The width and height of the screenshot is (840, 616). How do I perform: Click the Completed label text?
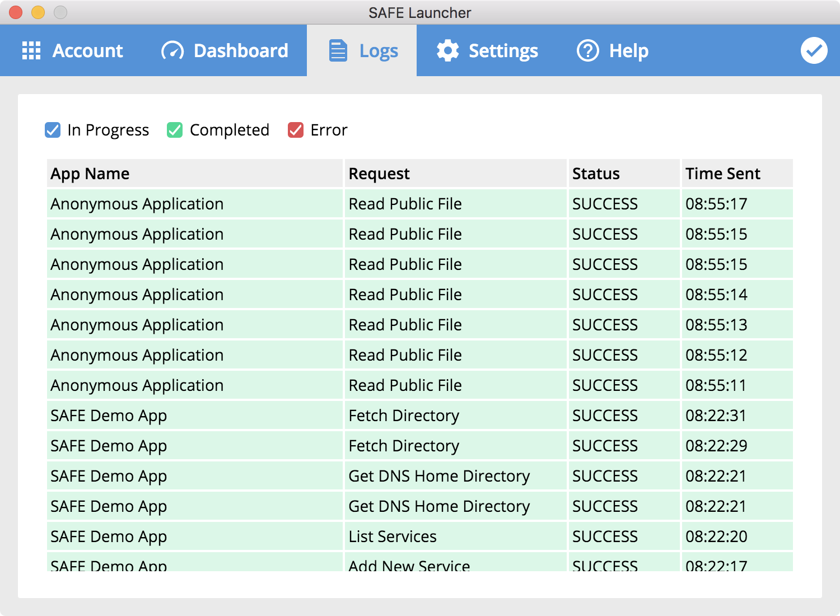[x=230, y=130]
